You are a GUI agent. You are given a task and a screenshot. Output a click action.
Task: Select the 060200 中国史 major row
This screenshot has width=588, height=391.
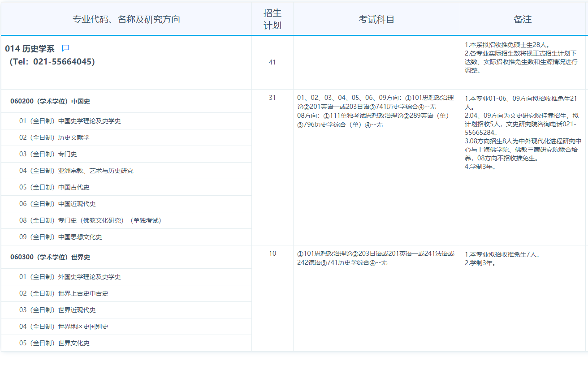[50, 101]
